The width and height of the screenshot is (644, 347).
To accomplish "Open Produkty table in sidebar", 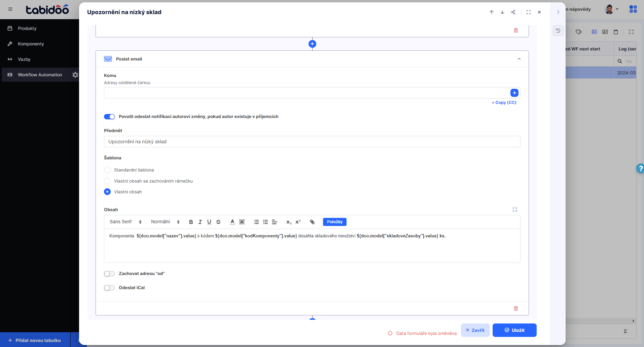I will (x=27, y=28).
